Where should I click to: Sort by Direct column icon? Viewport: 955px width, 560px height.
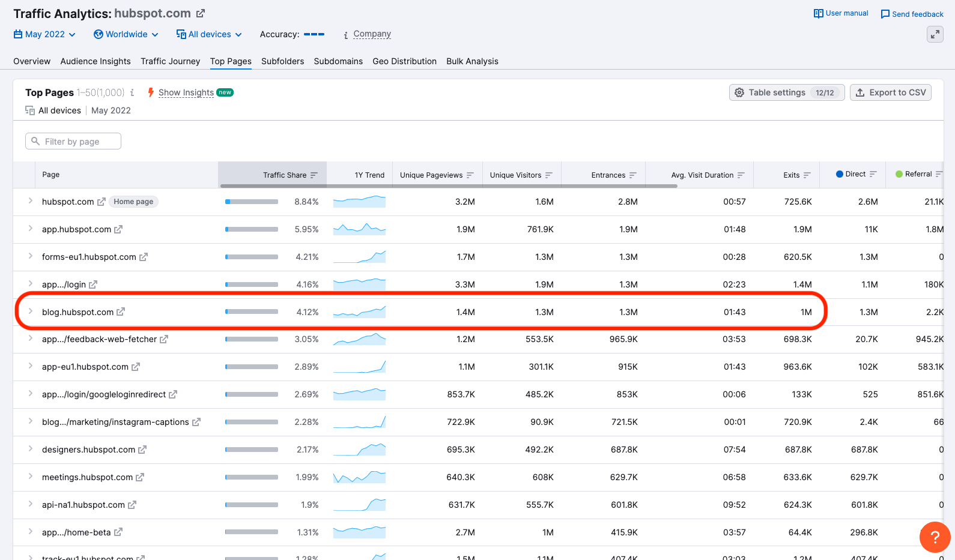tap(873, 174)
